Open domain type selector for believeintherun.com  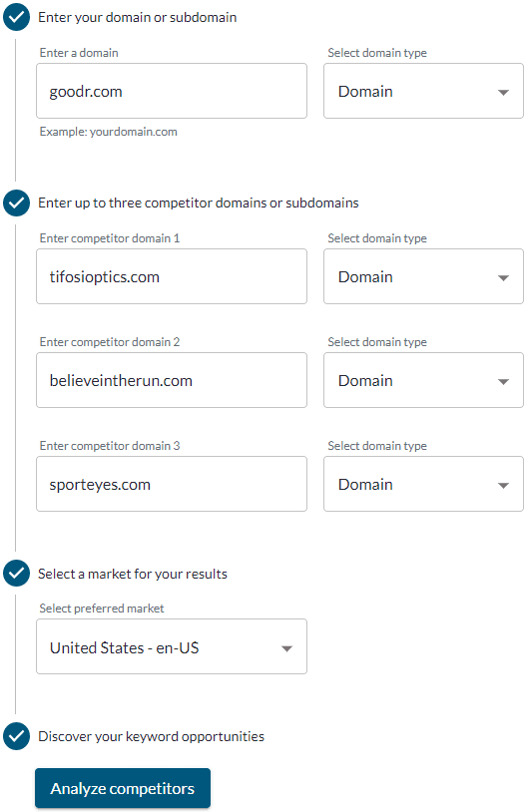click(423, 380)
